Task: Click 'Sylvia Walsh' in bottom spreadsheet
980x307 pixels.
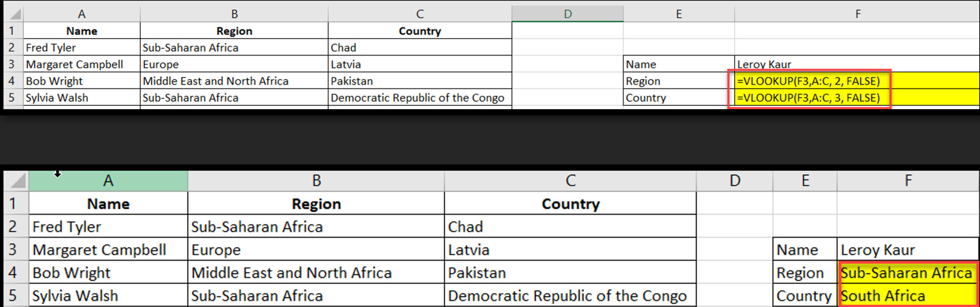Action: tap(108, 296)
